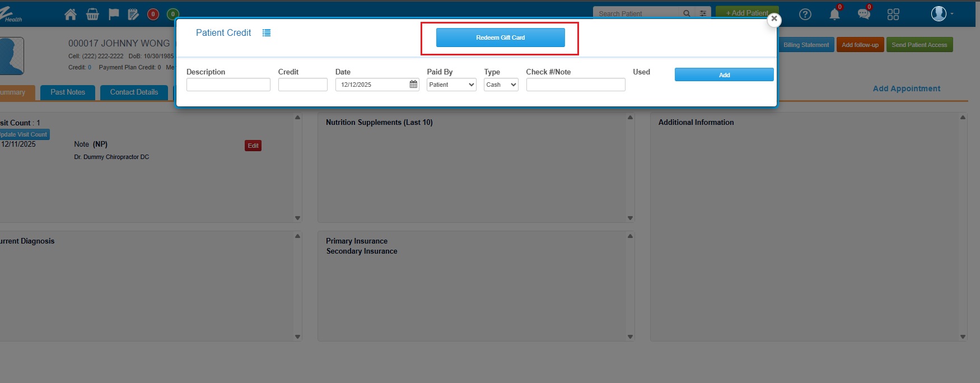Viewport: 980px width, 383px height.
Task: Open the user profile avatar menu
Action: [x=939, y=14]
